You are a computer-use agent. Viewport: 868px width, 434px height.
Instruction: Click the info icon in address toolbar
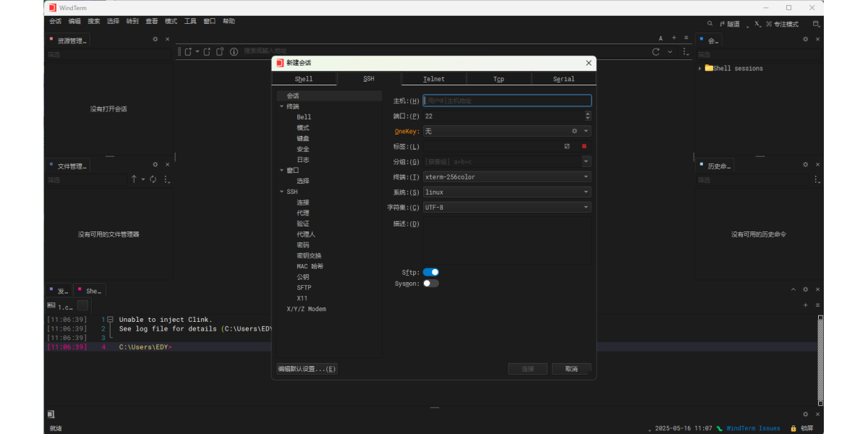click(x=234, y=51)
